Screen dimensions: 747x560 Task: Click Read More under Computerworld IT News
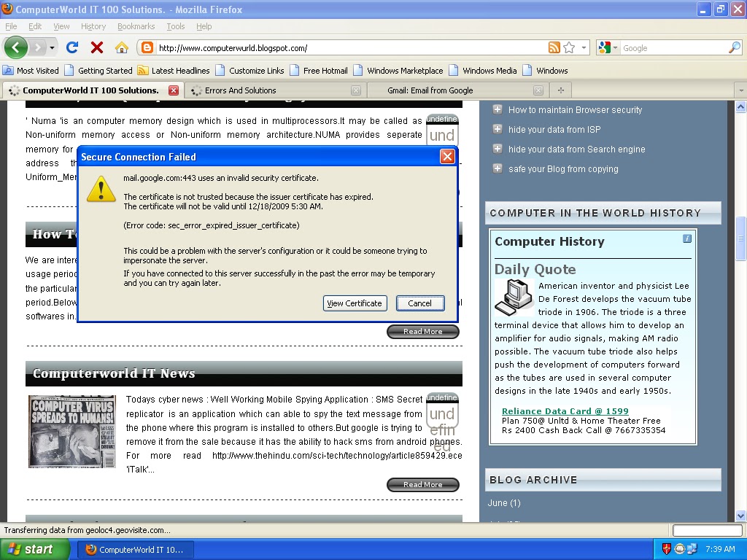point(423,485)
